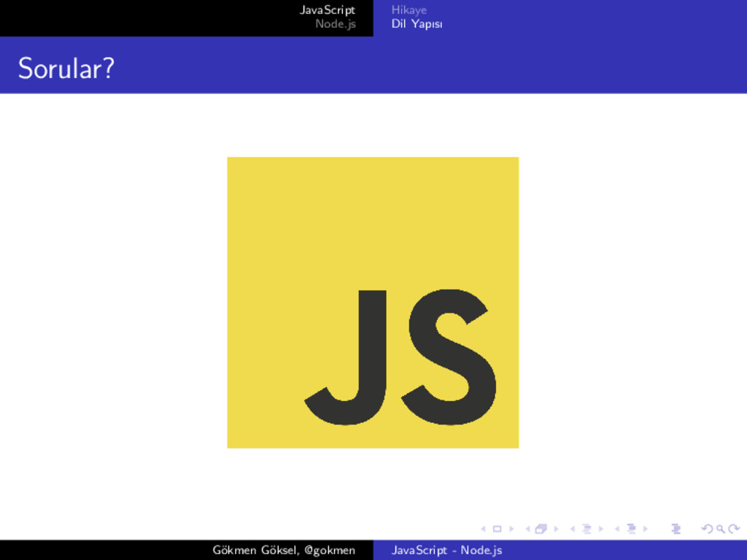Screen dimensions: 747x560
Task: Click the go back curved arrow
Action: click(708, 529)
